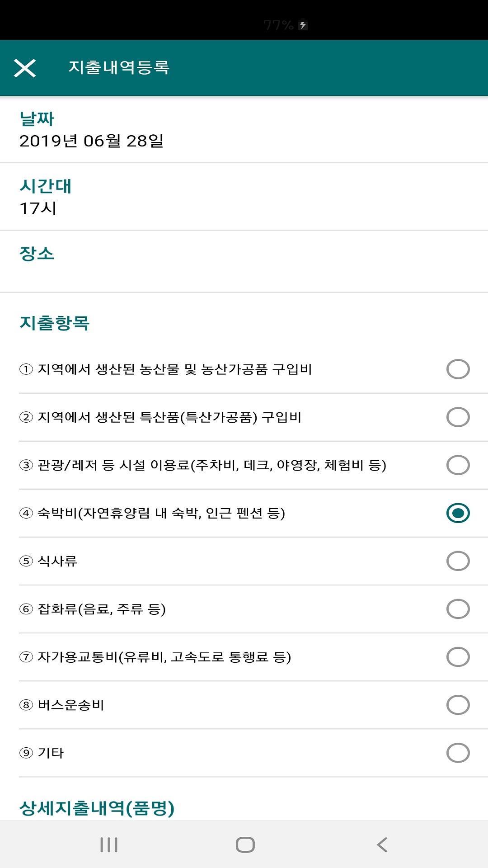
Task: Open date picker showing 2019년 06월 28일
Action: (x=91, y=141)
